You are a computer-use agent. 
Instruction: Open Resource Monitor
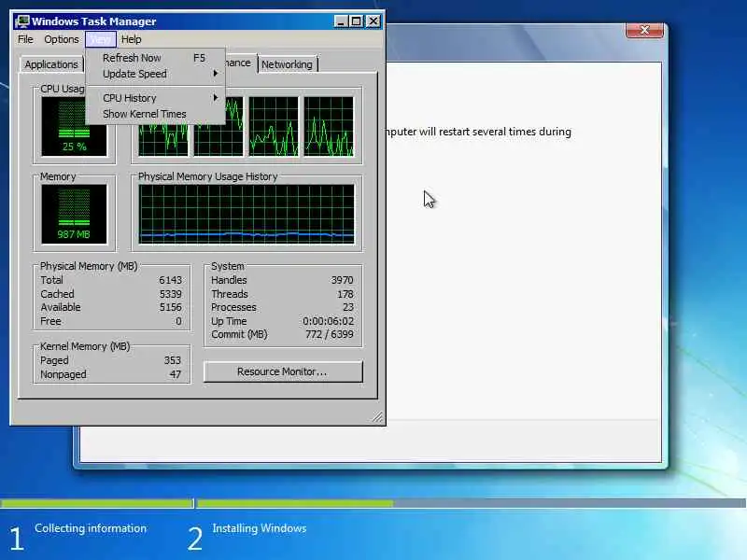point(283,371)
